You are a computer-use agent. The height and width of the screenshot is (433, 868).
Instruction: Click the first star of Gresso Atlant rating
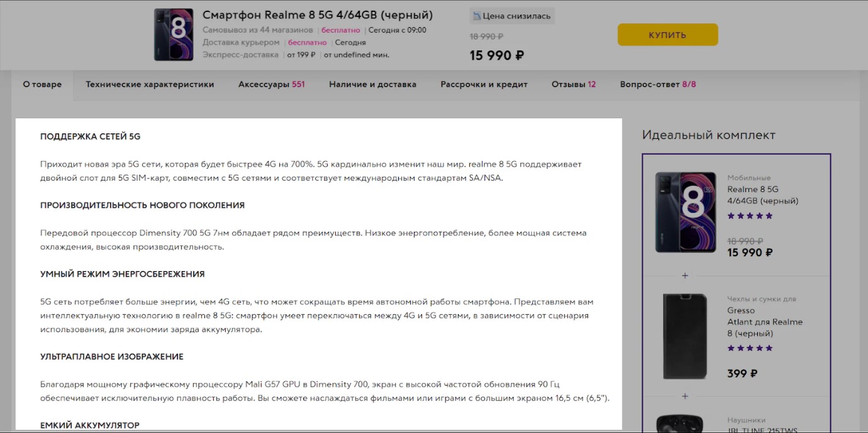pos(731,348)
